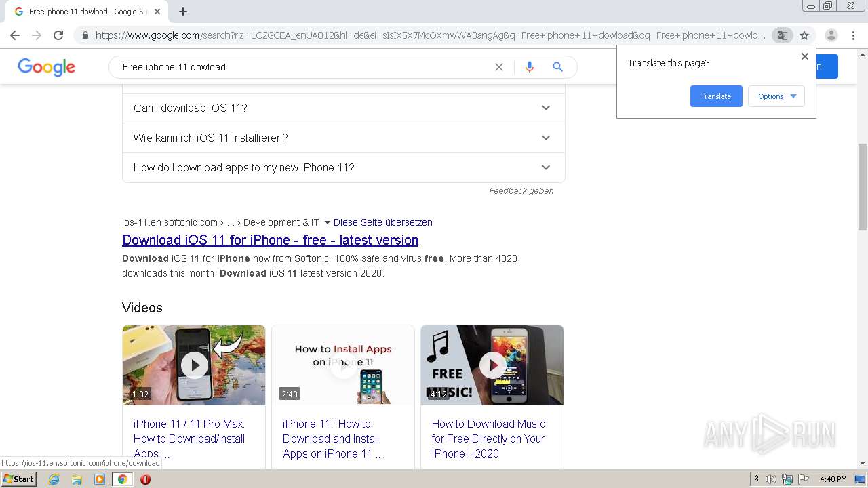Expand 'Wie kann ich iOS 11 installieren?'
This screenshot has width=868, height=488.
click(343, 138)
